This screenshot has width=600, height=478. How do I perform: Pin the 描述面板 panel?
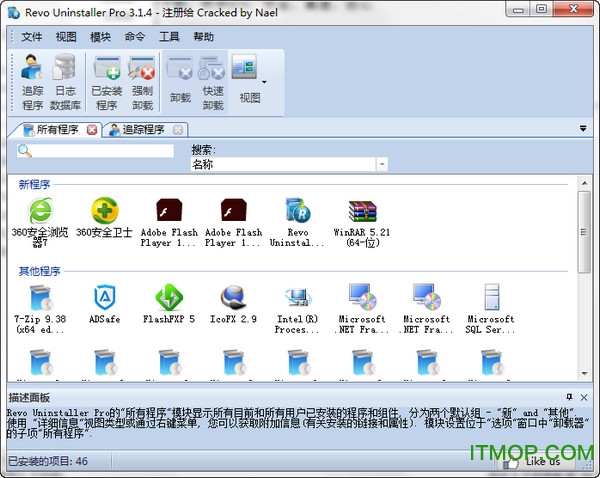(569, 397)
